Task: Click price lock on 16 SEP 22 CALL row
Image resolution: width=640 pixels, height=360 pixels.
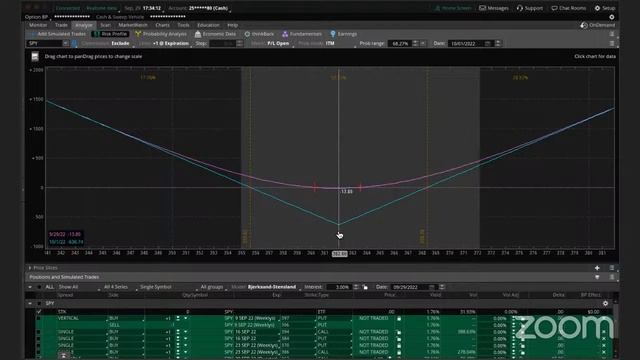Action: pyautogui.click(x=399, y=332)
